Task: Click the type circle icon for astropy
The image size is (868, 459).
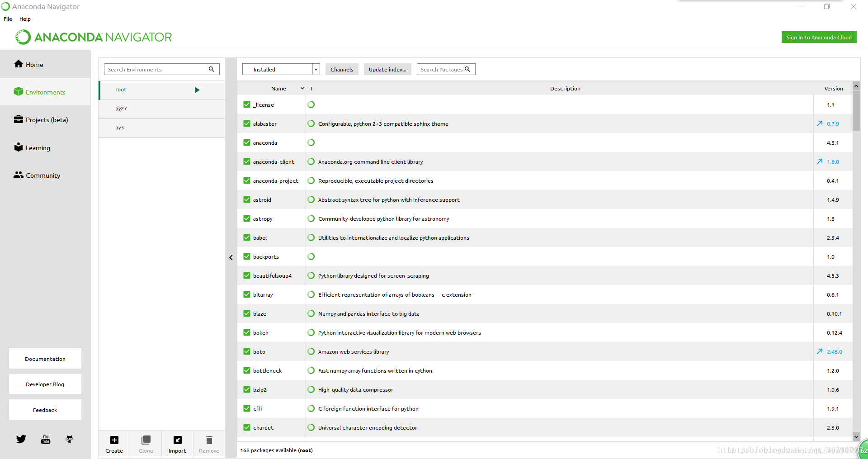Action: [x=311, y=218]
